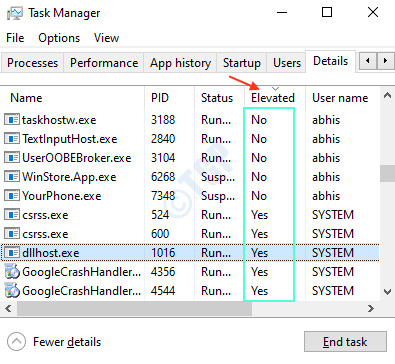This screenshot has height=364, width=395.
Task: Select the Details tab
Action: coord(330,61)
